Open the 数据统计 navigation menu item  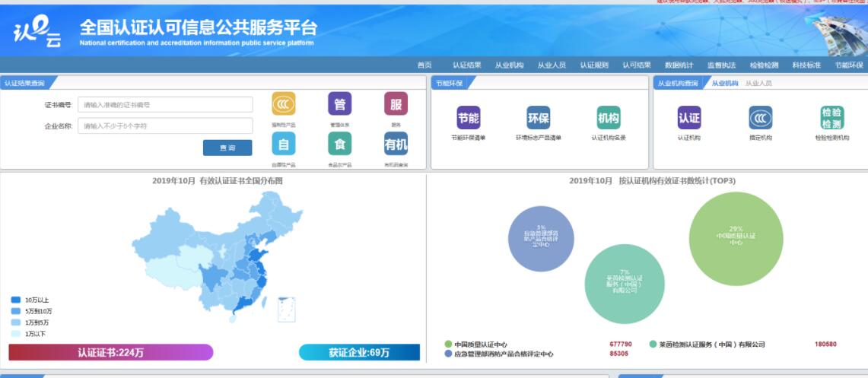679,65
